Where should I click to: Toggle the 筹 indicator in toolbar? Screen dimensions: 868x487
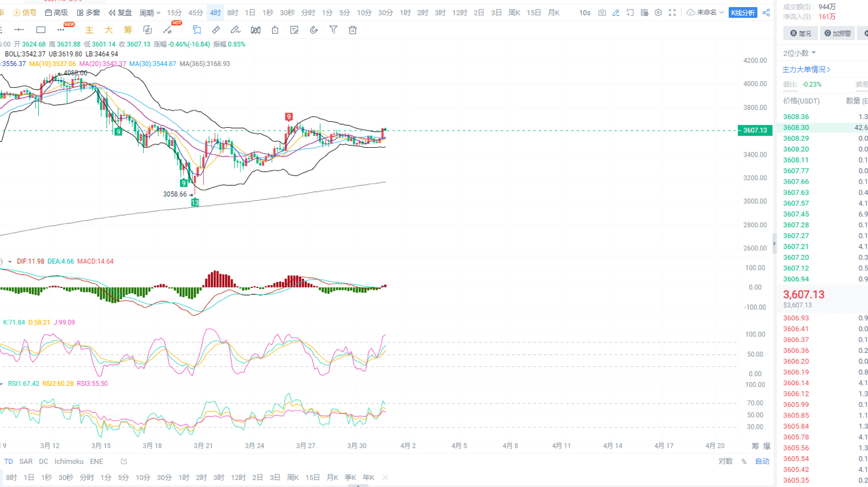click(128, 29)
